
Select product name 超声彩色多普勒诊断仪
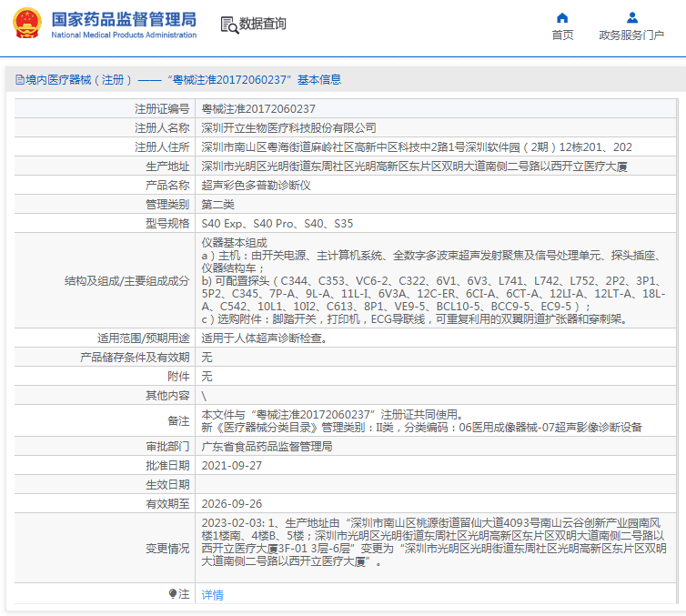tap(256, 186)
